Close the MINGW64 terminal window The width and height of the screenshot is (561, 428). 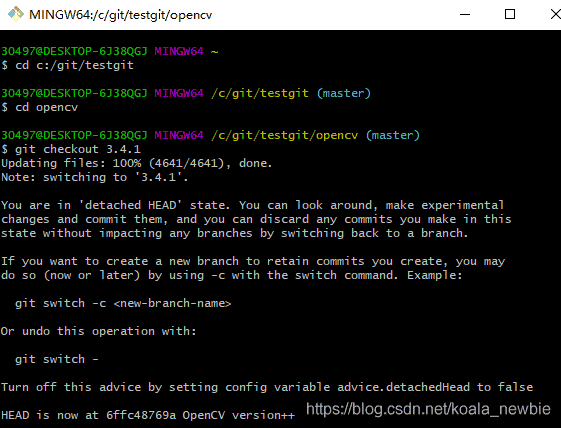(555, 14)
